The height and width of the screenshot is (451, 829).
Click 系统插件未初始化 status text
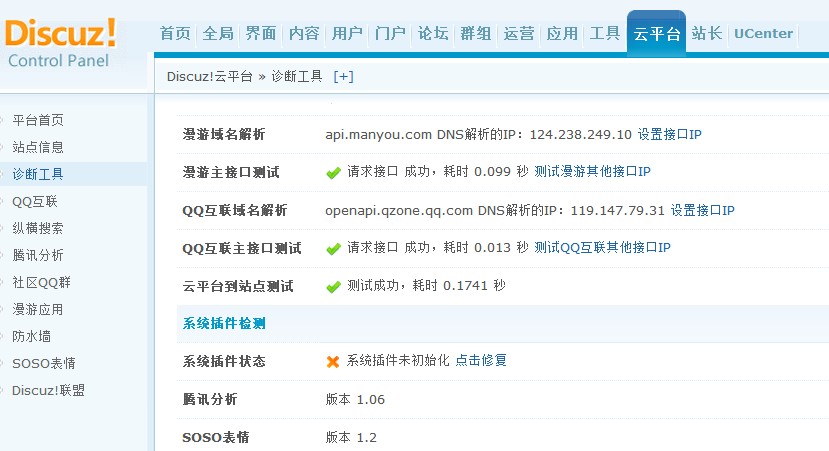tap(398, 361)
